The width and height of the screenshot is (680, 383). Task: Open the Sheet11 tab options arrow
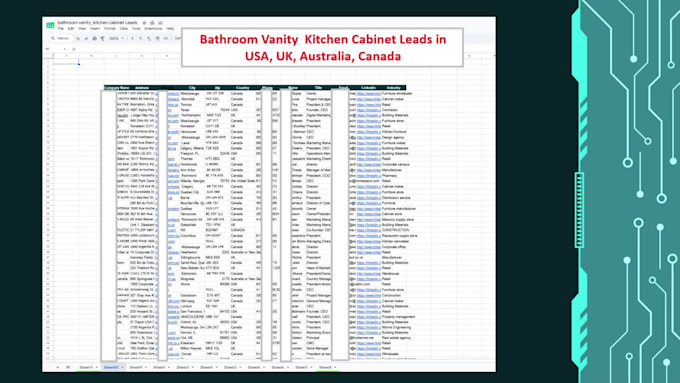pyautogui.click(x=97, y=367)
